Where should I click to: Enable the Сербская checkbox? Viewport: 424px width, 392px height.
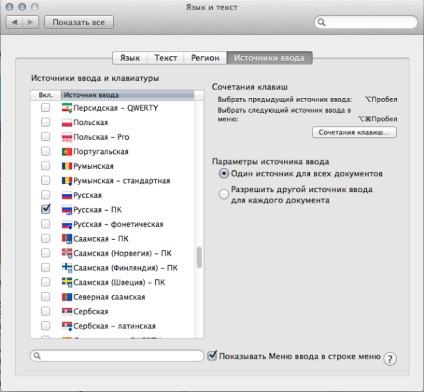coord(45,311)
